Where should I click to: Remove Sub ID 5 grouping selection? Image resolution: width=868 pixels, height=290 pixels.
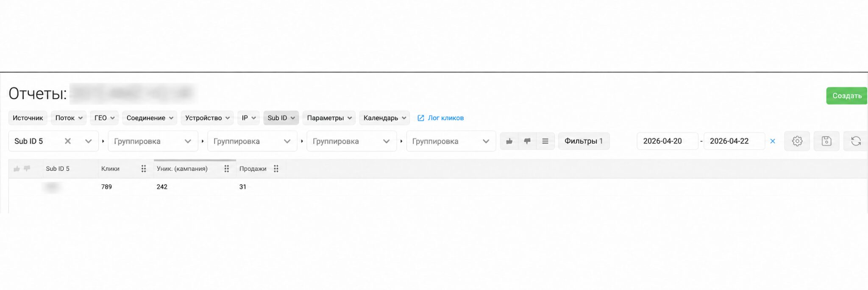(x=68, y=141)
